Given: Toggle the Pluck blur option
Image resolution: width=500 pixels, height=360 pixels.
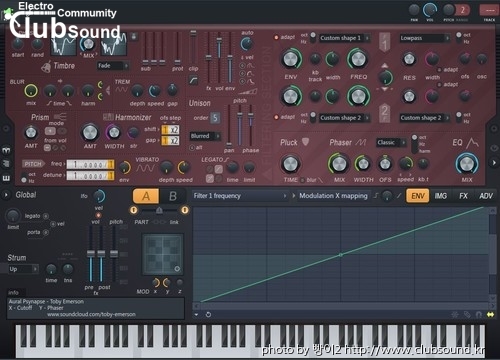Looking at the screenshot, I should point(303,180).
